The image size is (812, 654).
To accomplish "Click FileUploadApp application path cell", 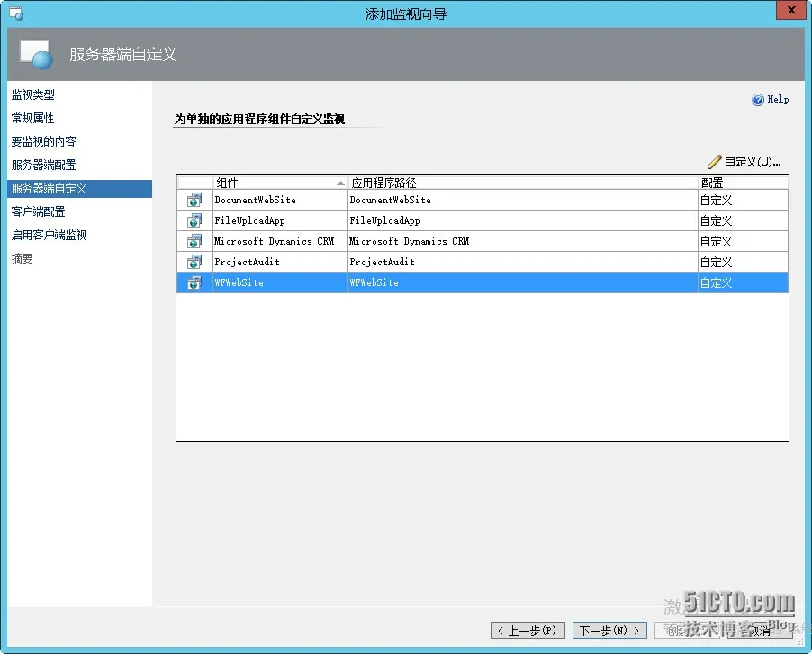I will [522, 221].
